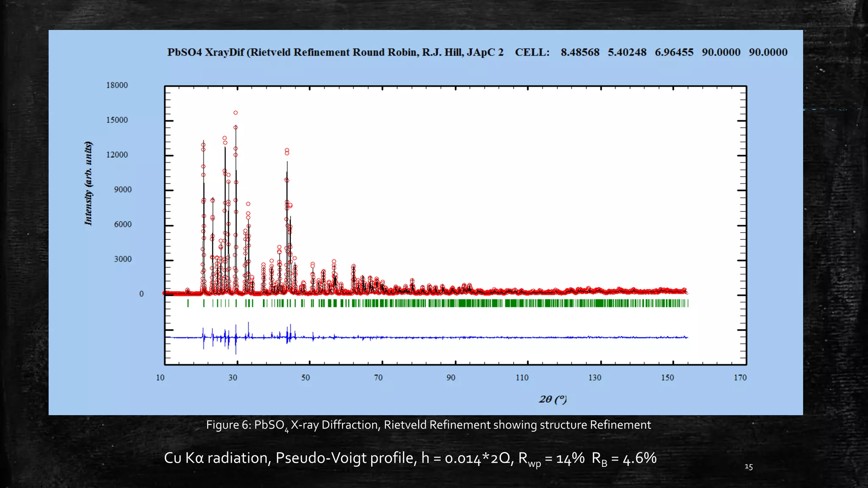Click the 90 x-axis tick label
Viewport: 868px width, 488px height.
tap(451, 377)
